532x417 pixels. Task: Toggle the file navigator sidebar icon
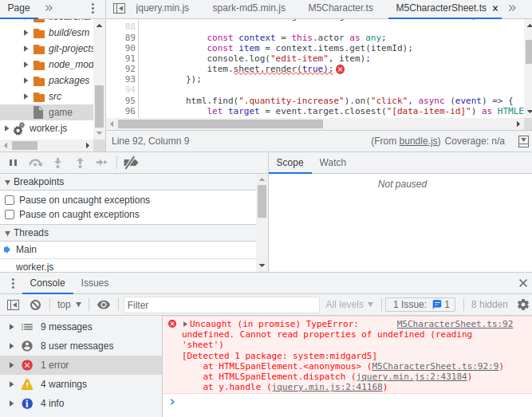119,8
